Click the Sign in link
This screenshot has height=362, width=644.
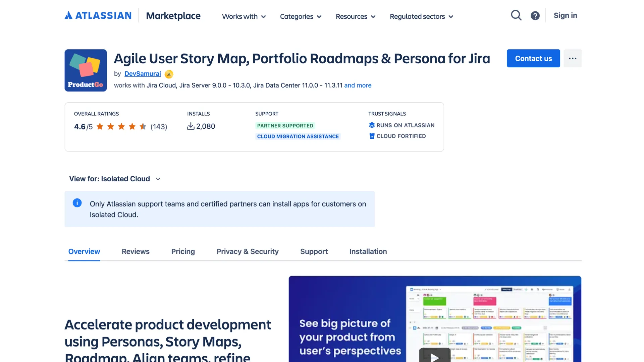[565, 15]
